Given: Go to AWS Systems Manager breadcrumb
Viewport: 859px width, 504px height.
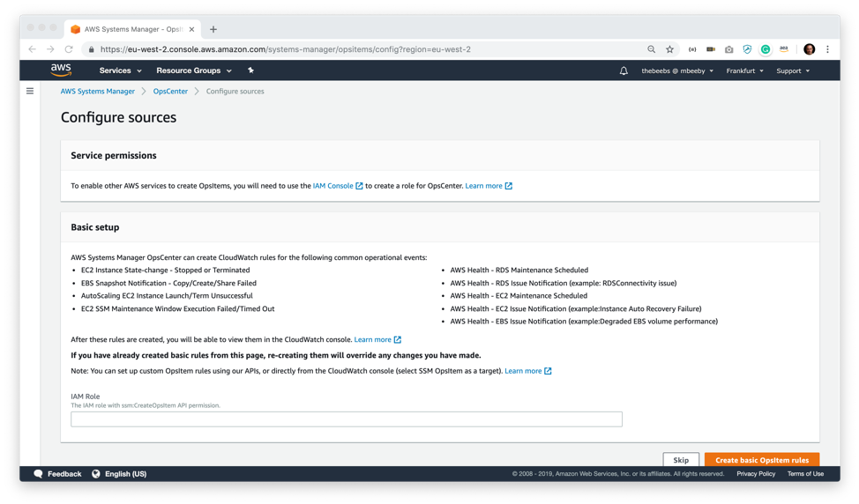Looking at the screenshot, I should point(98,92).
